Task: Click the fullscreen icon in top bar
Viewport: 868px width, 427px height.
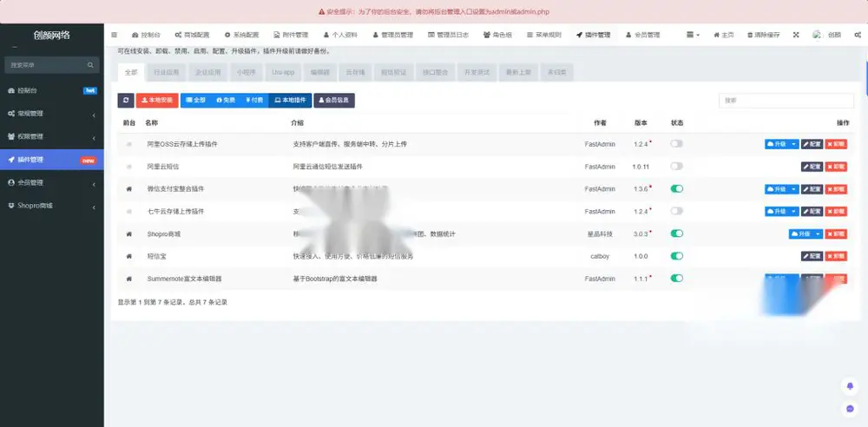Action: (x=796, y=35)
